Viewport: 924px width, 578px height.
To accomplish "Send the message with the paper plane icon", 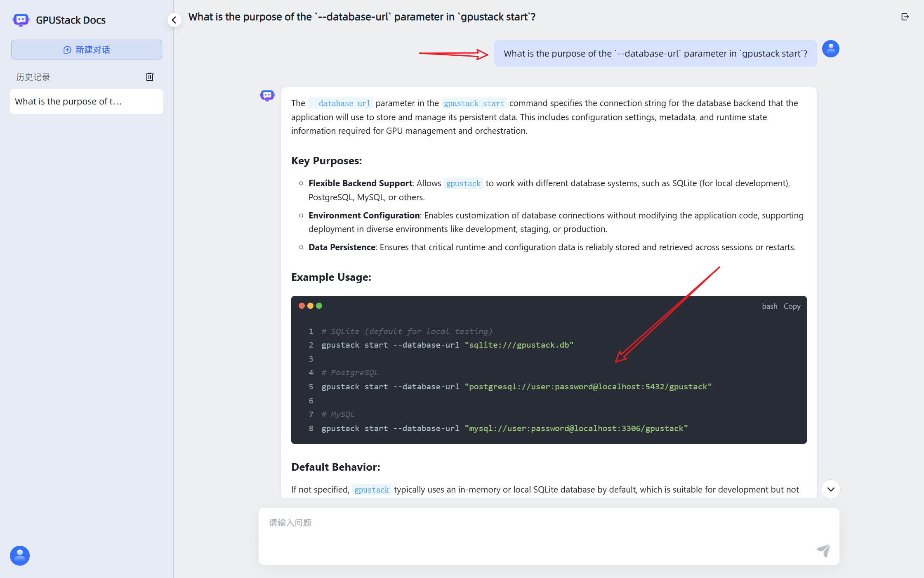I will (x=823, y=550).
